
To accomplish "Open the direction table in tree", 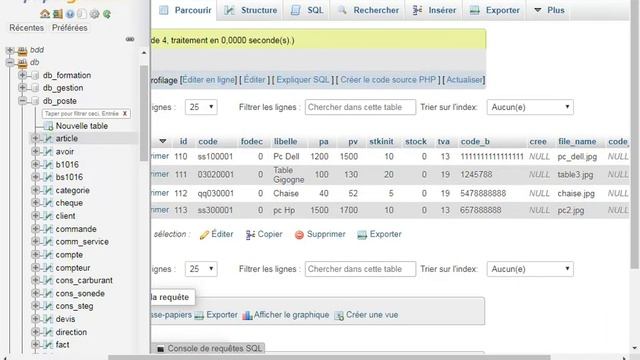I will [71, 332].
